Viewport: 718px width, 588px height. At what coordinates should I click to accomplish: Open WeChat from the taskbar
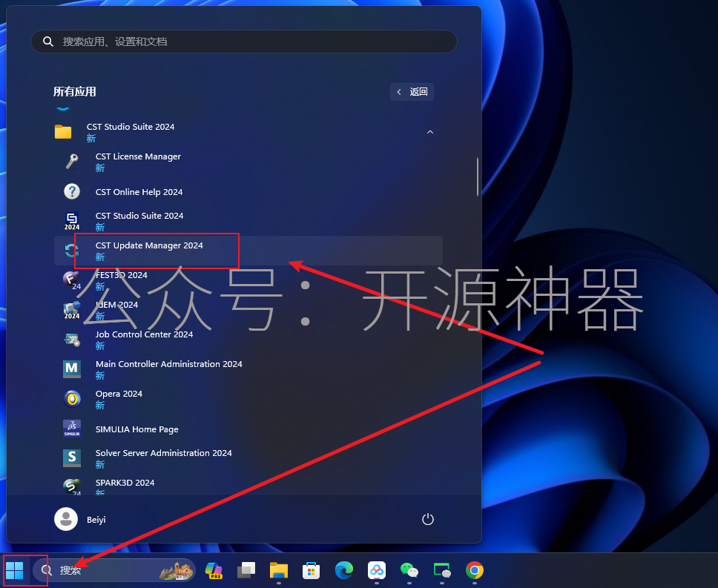[x=409, y=570]
